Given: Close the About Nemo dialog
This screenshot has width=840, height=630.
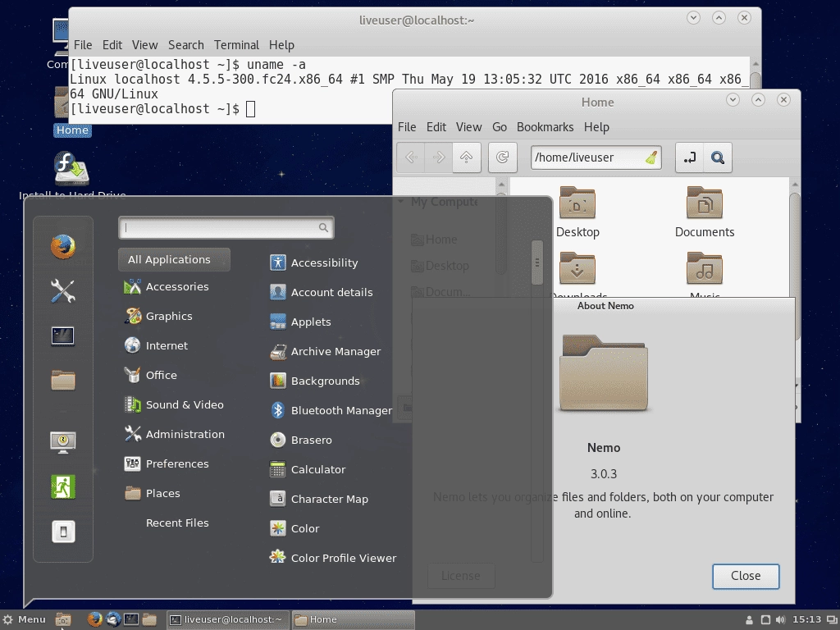Looking at the screenshot, I should coord(746,576).
